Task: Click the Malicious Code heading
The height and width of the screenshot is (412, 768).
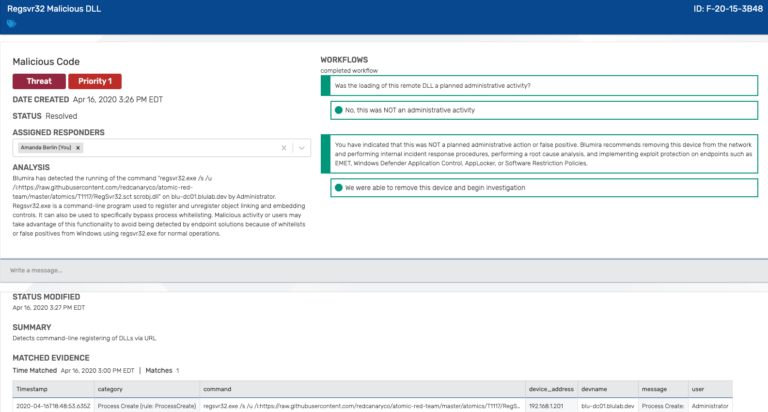Action: (46, 62)
